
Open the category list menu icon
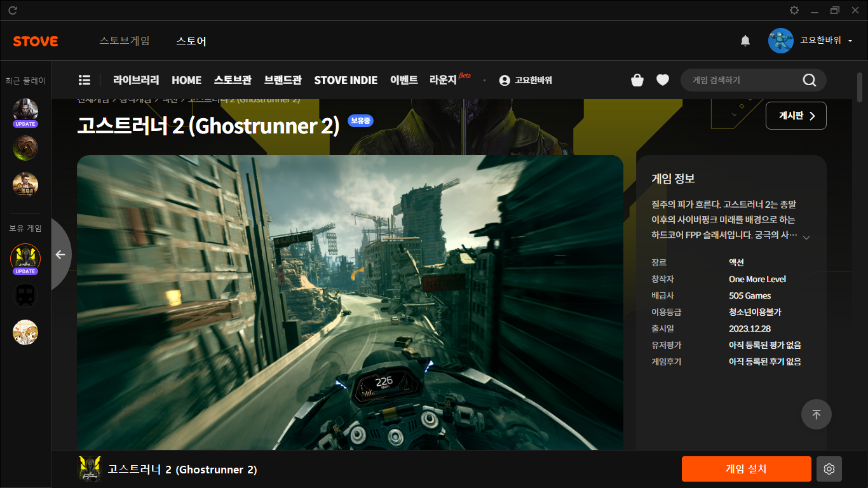[x=84, y=80]
